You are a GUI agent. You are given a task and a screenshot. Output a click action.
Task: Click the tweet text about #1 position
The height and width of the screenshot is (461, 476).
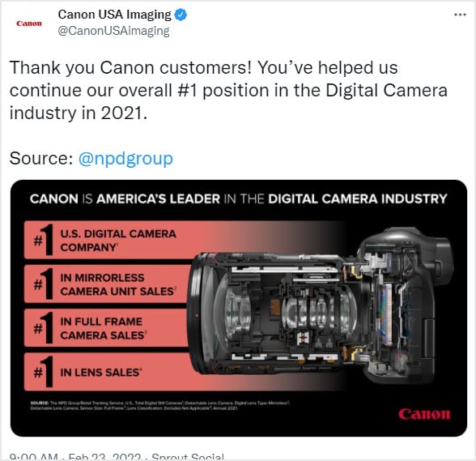(x=228, y=90)
